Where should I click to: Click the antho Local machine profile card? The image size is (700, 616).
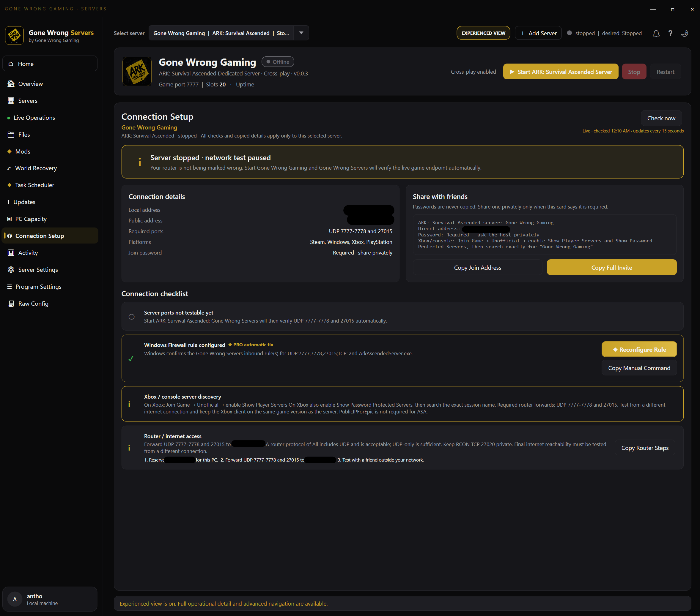pyautogui.click(x=50, y=599)
